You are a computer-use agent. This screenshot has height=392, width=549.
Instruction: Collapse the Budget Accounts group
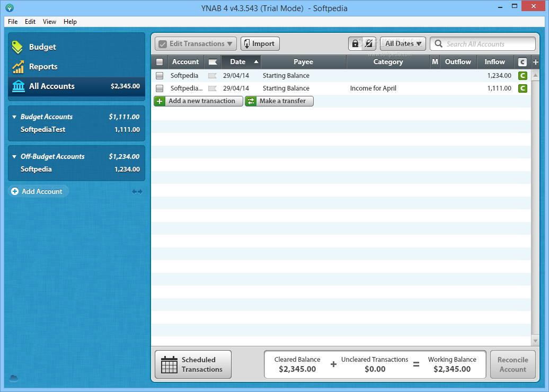pyautogui.click(x=14, y=117)
